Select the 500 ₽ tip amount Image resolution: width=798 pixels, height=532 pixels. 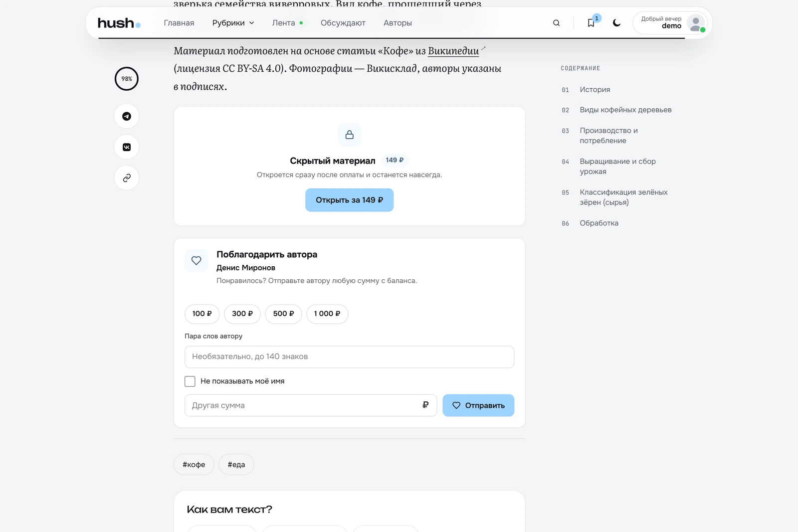click(283, 314)
